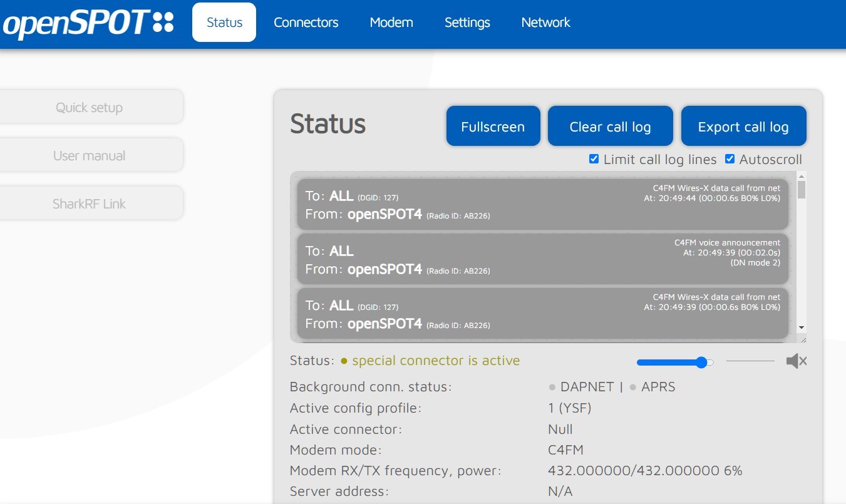Click the call log resize handle
The width and height of the screenshot is (846, 504).
pyautogui.click(x=803, y=339)
